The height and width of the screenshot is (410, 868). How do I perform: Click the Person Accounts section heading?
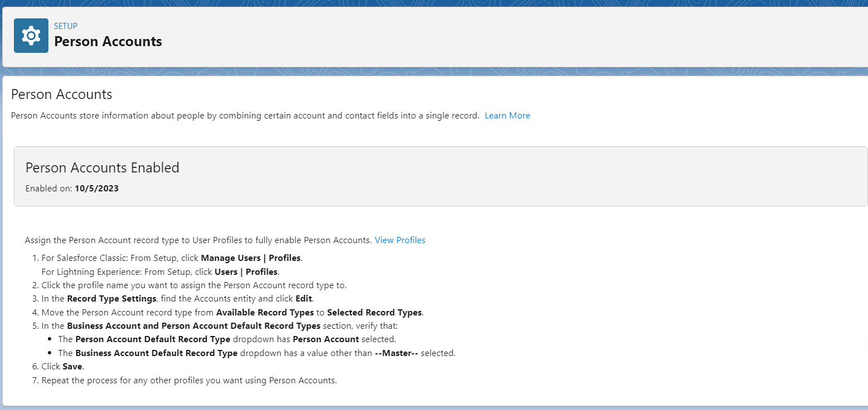62,95
